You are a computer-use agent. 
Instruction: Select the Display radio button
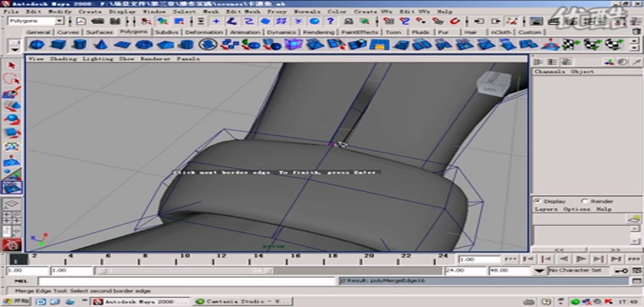tap(537, 201)
